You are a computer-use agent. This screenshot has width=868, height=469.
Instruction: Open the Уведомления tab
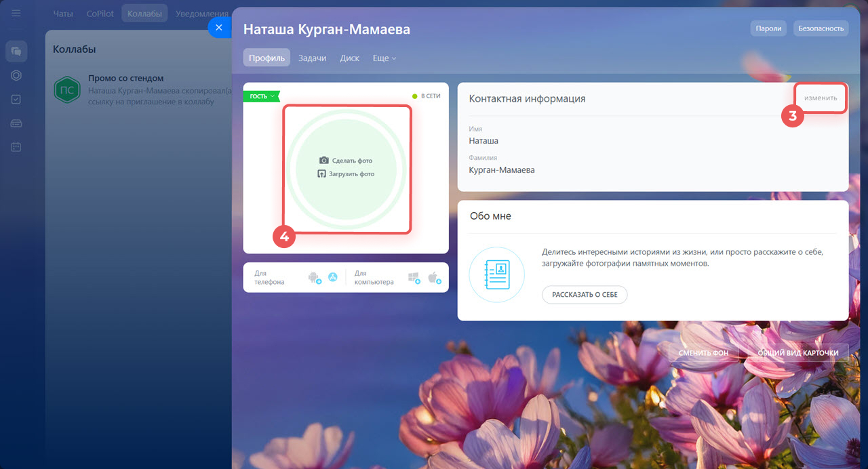(202, 14)
